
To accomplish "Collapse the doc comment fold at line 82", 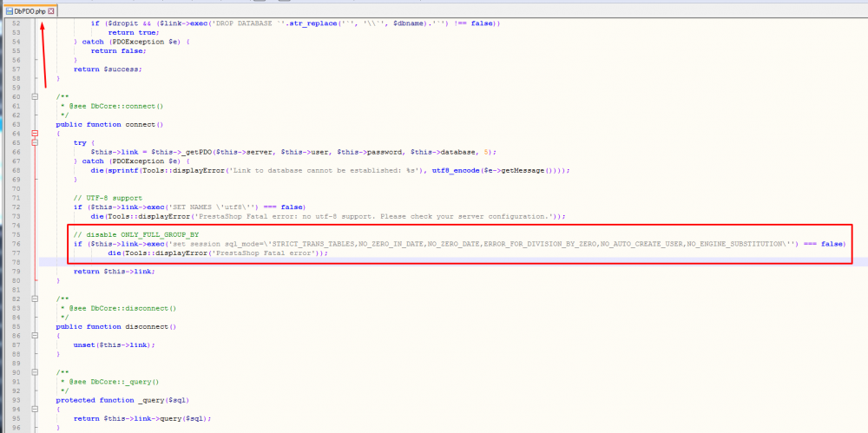I will 36,299.
